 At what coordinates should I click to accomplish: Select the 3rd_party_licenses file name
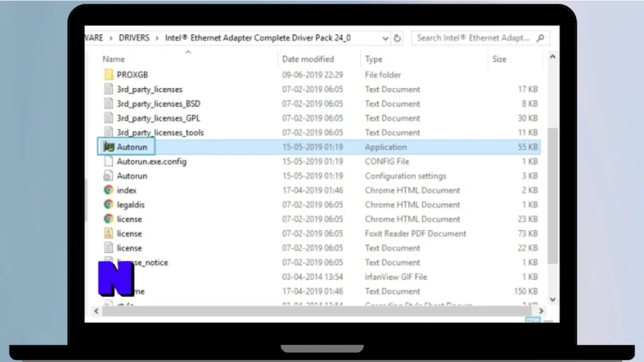[150, 89]
